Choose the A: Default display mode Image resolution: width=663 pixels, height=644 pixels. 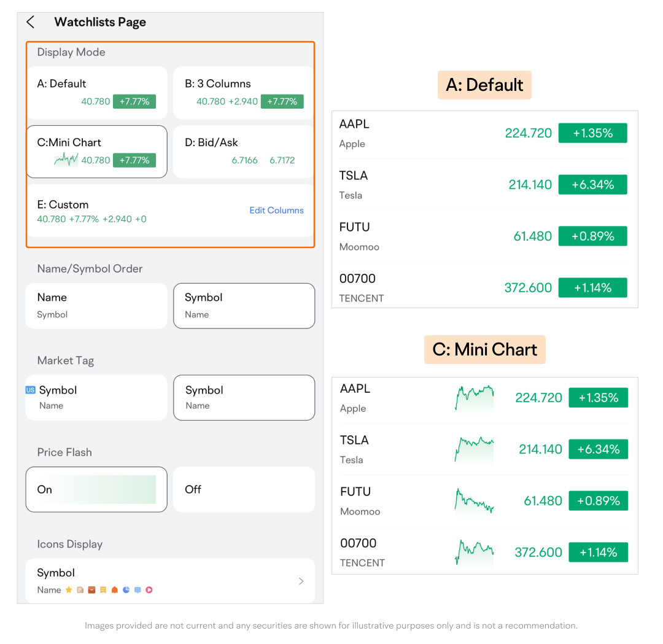coord(96,92)
